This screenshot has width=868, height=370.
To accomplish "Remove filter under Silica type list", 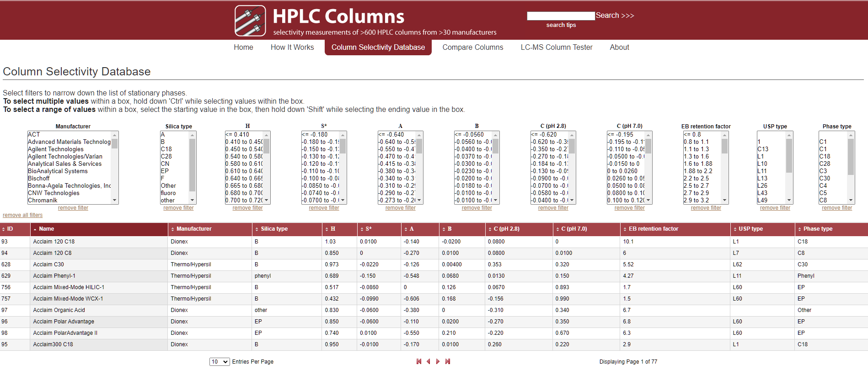I will (178, 208).
